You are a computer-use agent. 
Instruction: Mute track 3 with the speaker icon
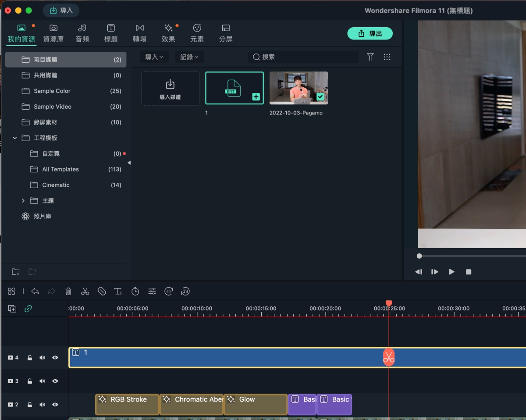(x=42, y=381)
